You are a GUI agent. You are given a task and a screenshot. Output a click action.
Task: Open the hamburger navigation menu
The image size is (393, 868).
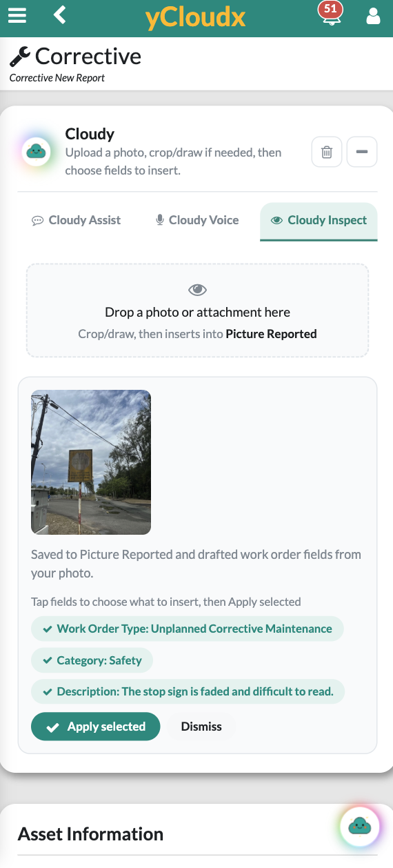(17, 15)
